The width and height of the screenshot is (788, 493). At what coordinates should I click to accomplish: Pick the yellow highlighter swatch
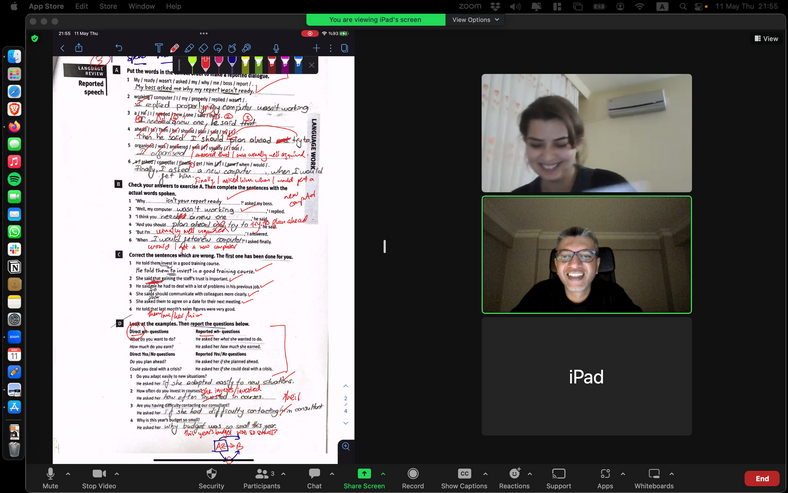[245, 64]
